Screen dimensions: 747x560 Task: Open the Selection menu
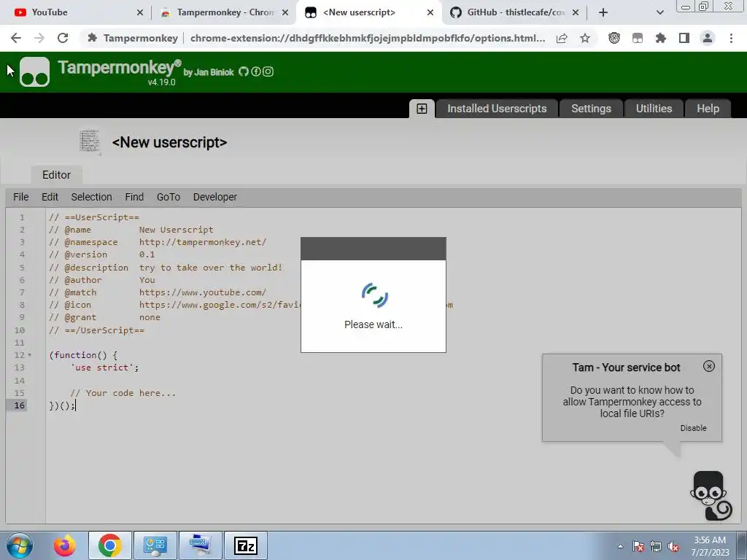point(91,197)
